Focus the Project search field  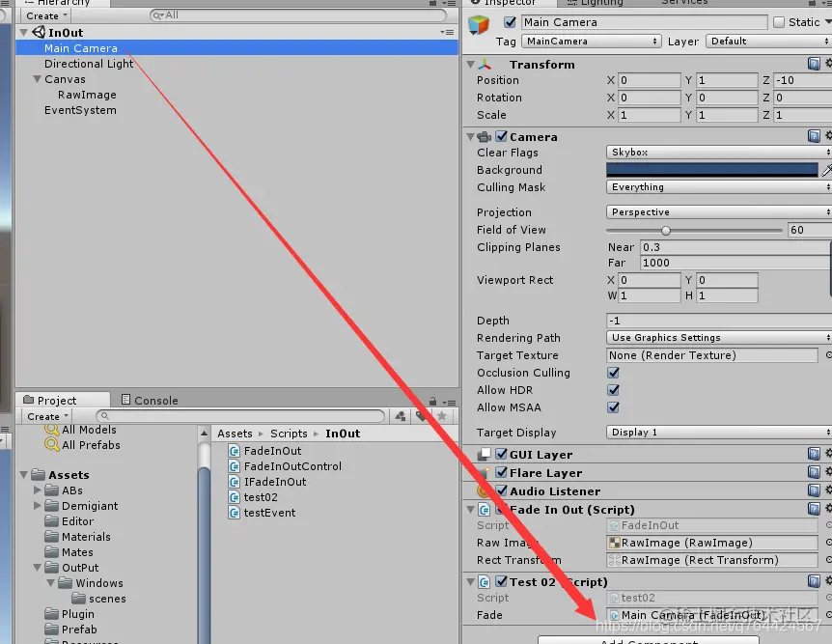240,416
